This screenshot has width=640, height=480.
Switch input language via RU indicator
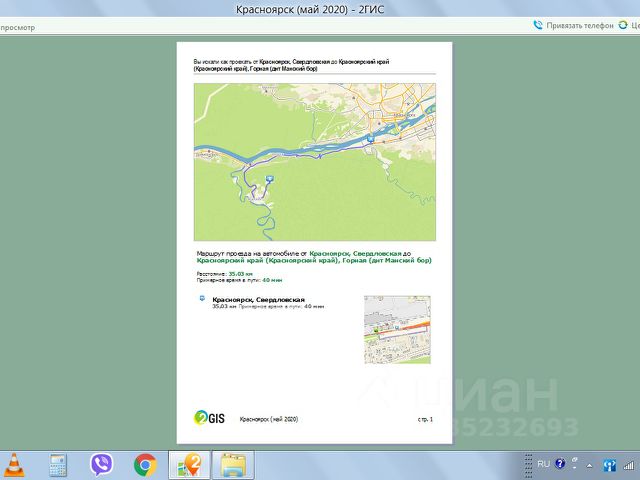(x=543, y=464)
